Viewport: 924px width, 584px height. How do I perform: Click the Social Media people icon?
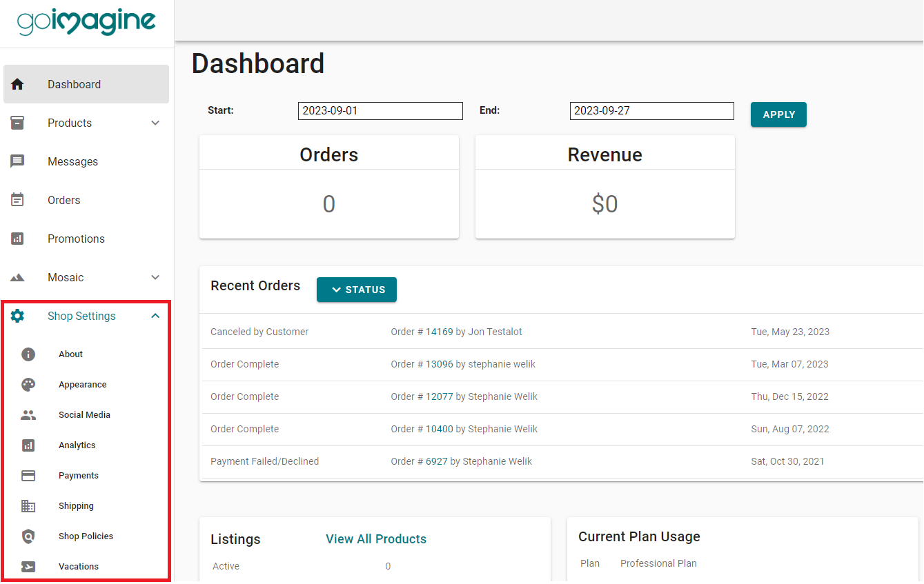point(28,414)
